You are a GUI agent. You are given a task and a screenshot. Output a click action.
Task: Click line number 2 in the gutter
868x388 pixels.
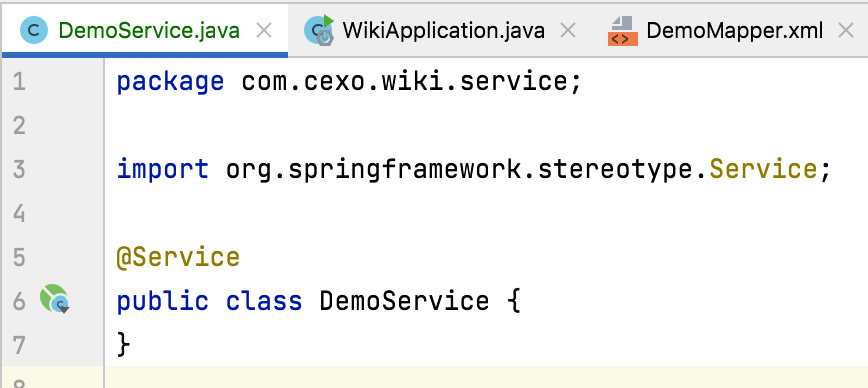[x=19, y=126]
